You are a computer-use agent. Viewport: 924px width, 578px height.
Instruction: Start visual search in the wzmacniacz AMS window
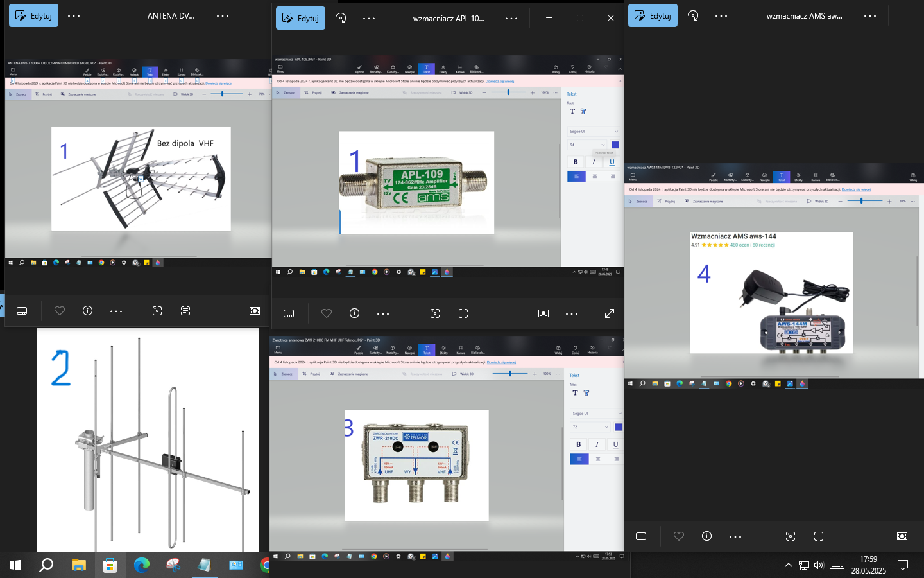point(791,536)
